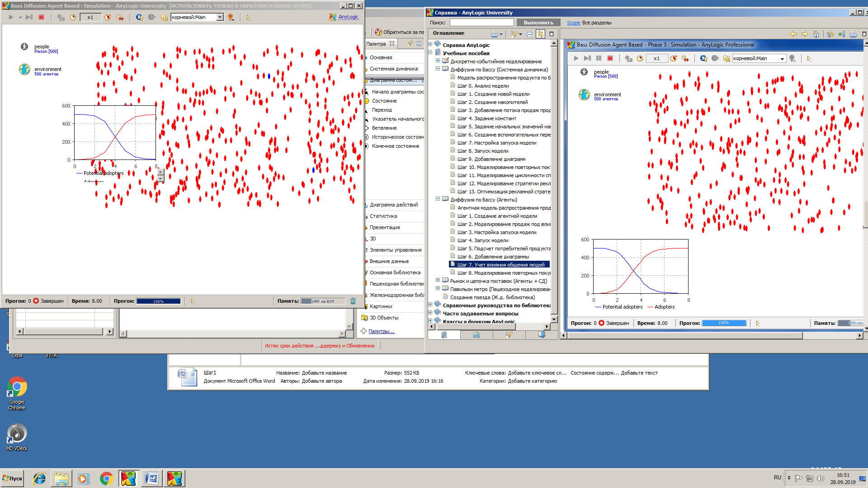Go forward with right arrow in help viewer
The height and width of the screenshot is (488, 868).
(805, 34)
